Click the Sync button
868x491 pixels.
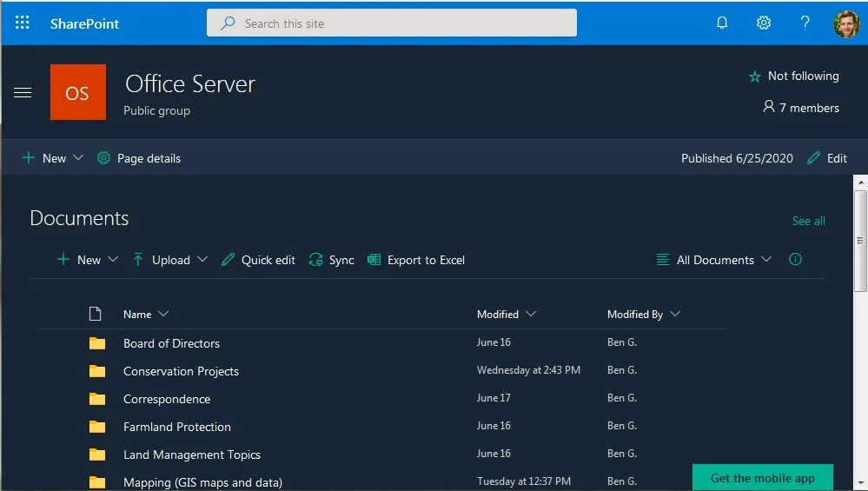[331, 260]
